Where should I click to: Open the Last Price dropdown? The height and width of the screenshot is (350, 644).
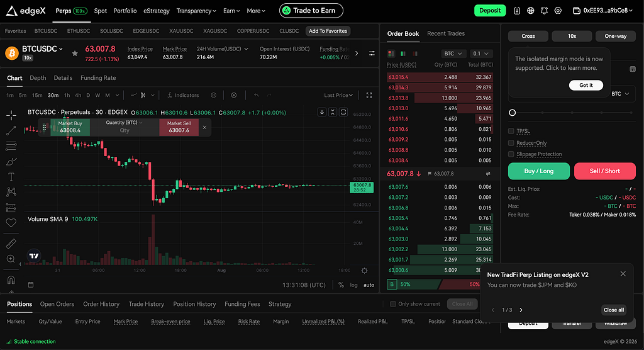point(338,95)
